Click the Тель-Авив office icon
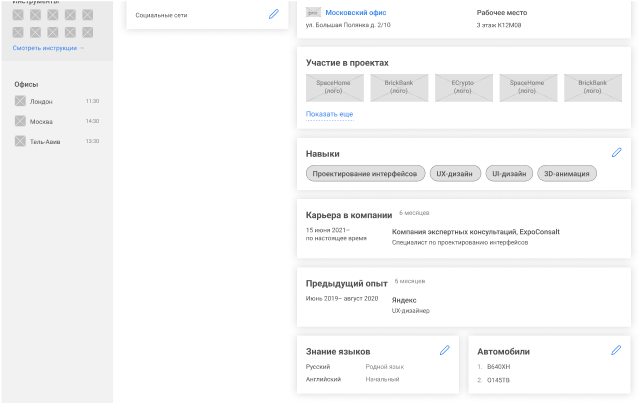This screenshot has width=644, height=403. (x=20, y=141)
